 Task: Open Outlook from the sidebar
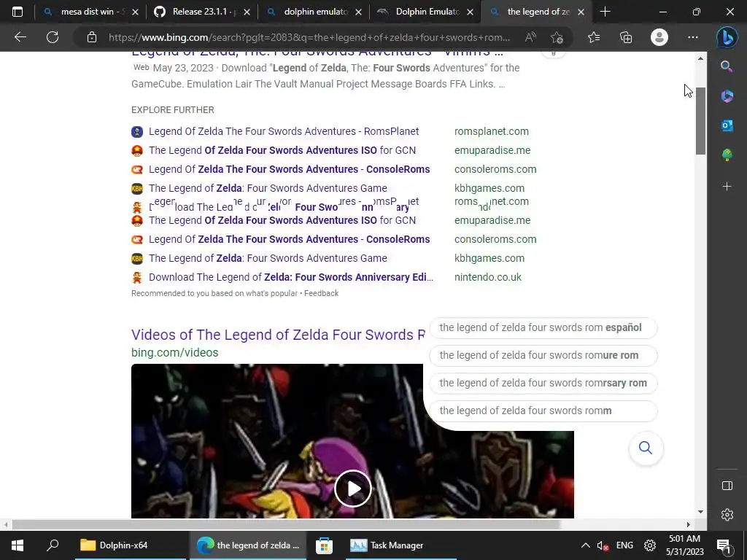[x=727, y=125]
